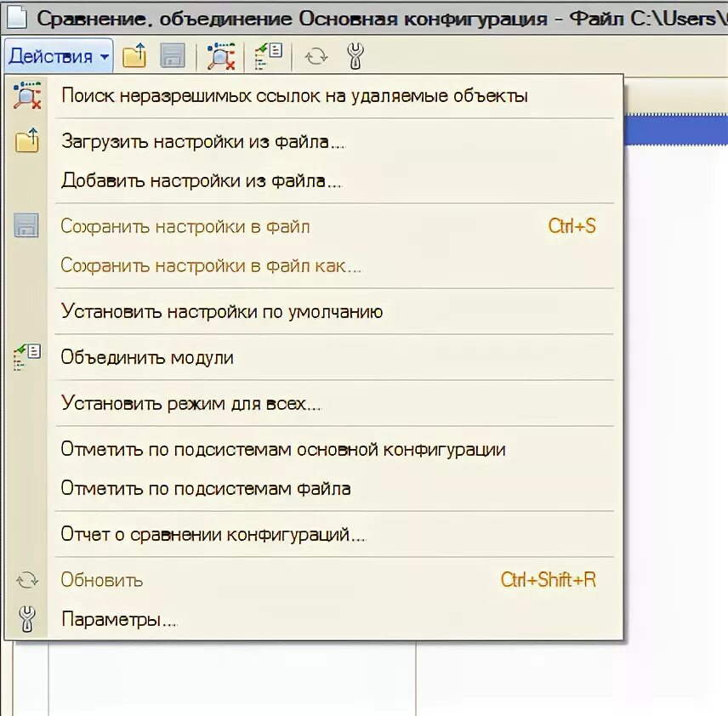Select Объединить модули menu item

(x=314, y=357)
